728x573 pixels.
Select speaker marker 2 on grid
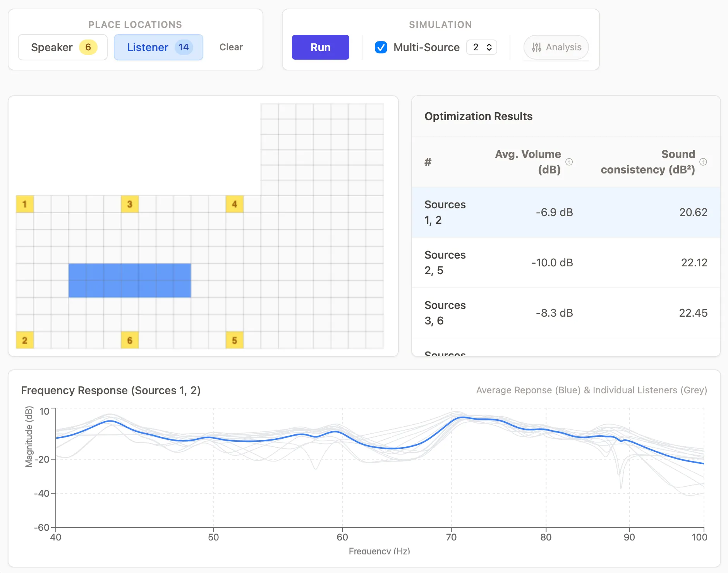point(25,340)
